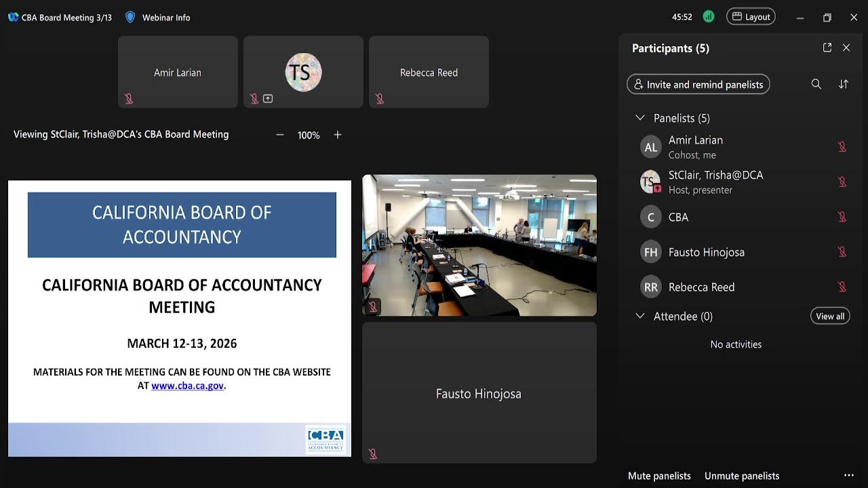
Task: Collapse the Attendee section
Action: [639, 316]
